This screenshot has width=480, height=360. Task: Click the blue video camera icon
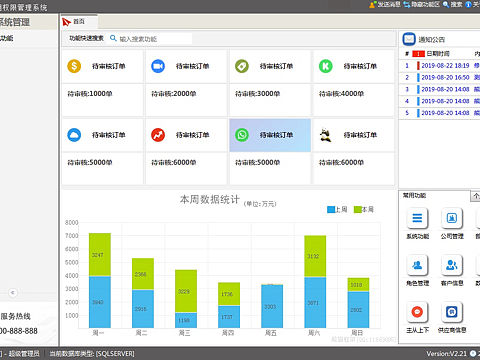point(158,66)
